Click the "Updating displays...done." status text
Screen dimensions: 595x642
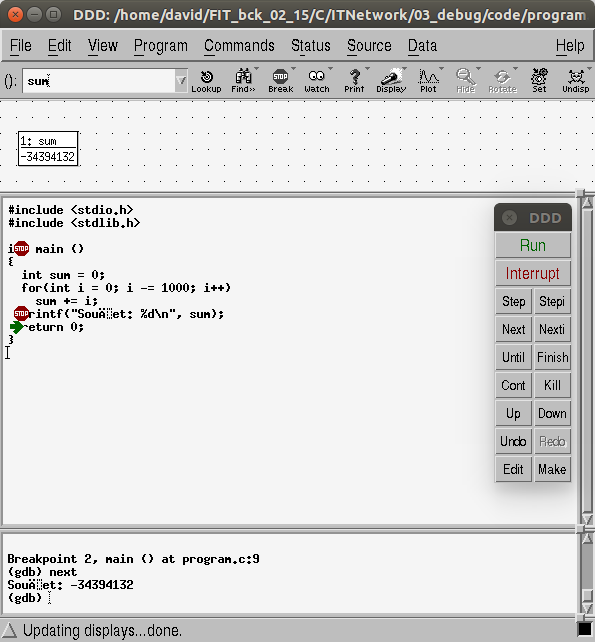[102, 631]
